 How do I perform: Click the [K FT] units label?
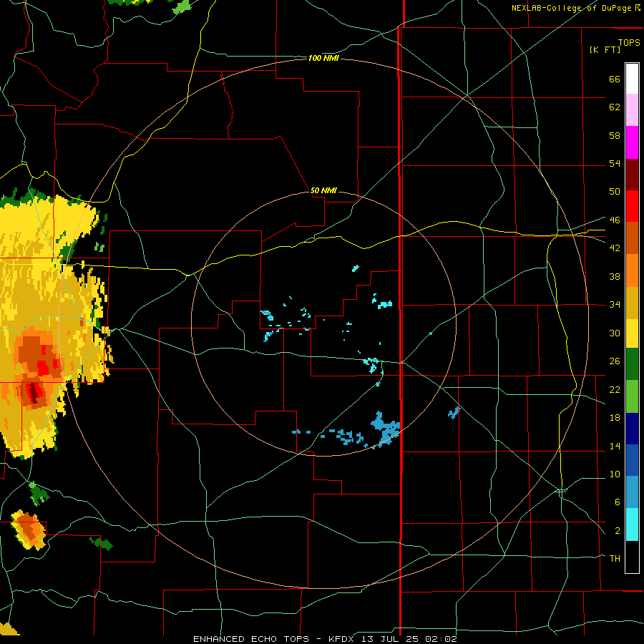[605, 49]
